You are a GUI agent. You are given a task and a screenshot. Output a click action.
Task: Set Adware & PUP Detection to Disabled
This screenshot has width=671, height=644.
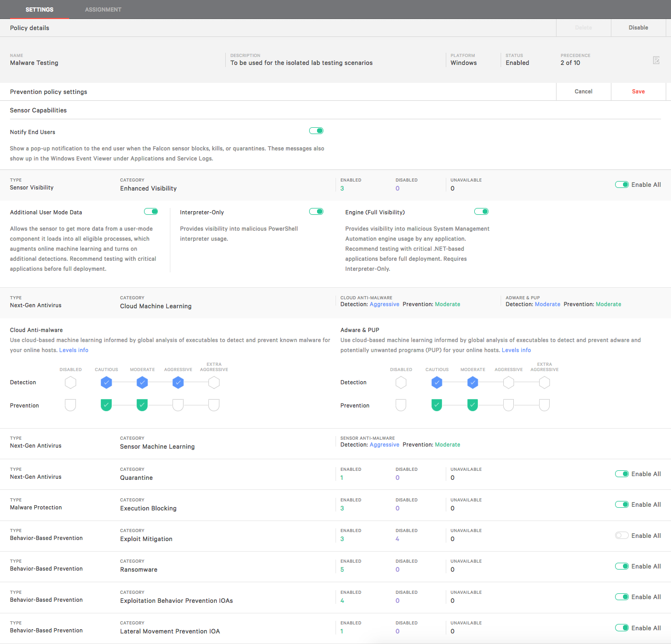401,382
